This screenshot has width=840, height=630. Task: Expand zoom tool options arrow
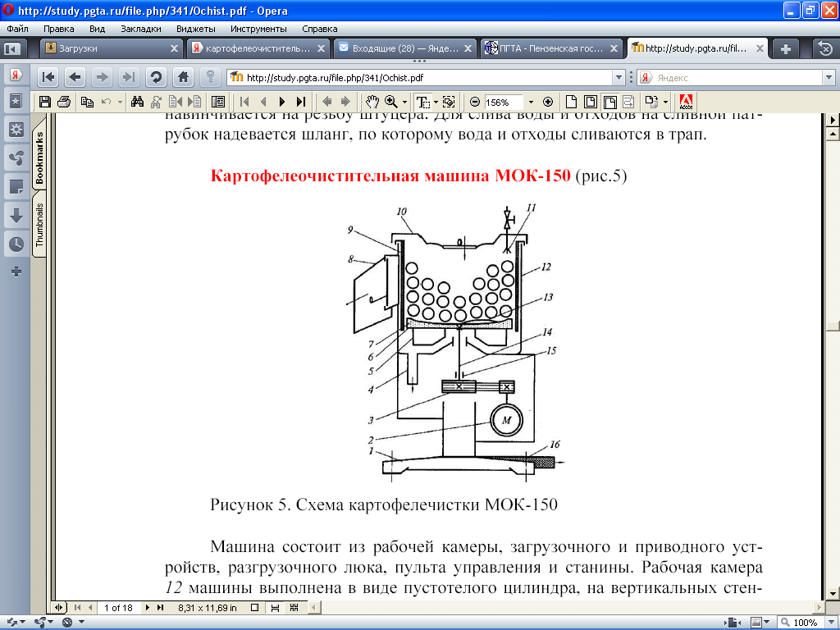(404, 102)
